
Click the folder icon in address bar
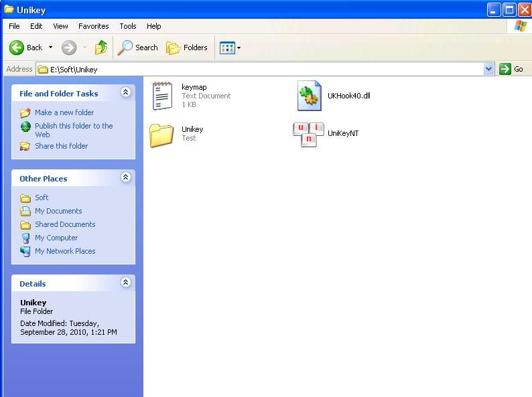coord(43,70)
